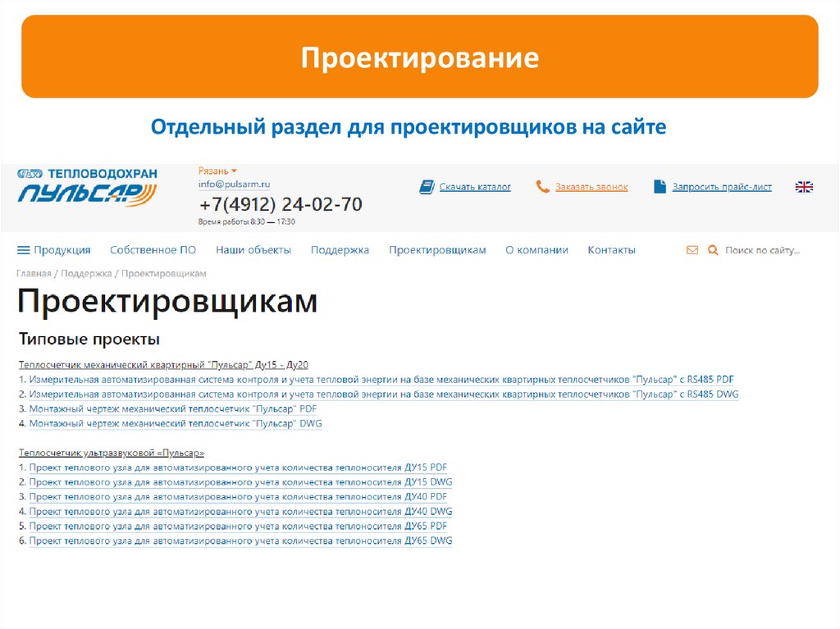Open Измерительная автоматизированная система RS485 DWG link

(x=384, y=394)
